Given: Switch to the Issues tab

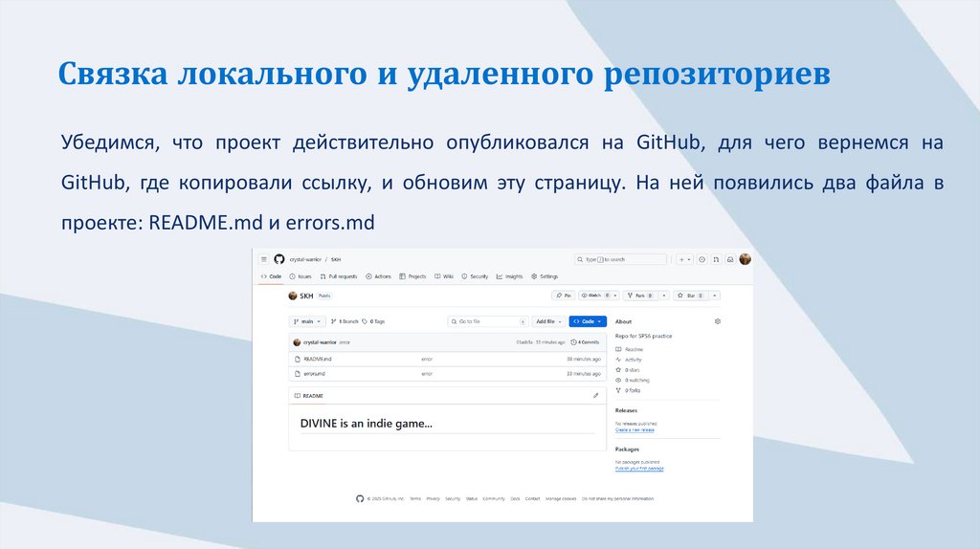Looking at the screenshot, I should 301,276.
